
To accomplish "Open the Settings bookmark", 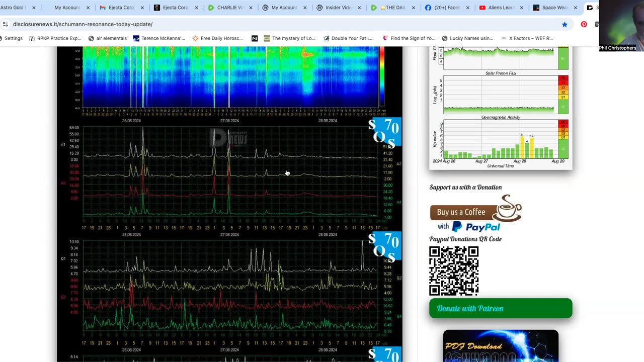I will click(x=12, y=38).
